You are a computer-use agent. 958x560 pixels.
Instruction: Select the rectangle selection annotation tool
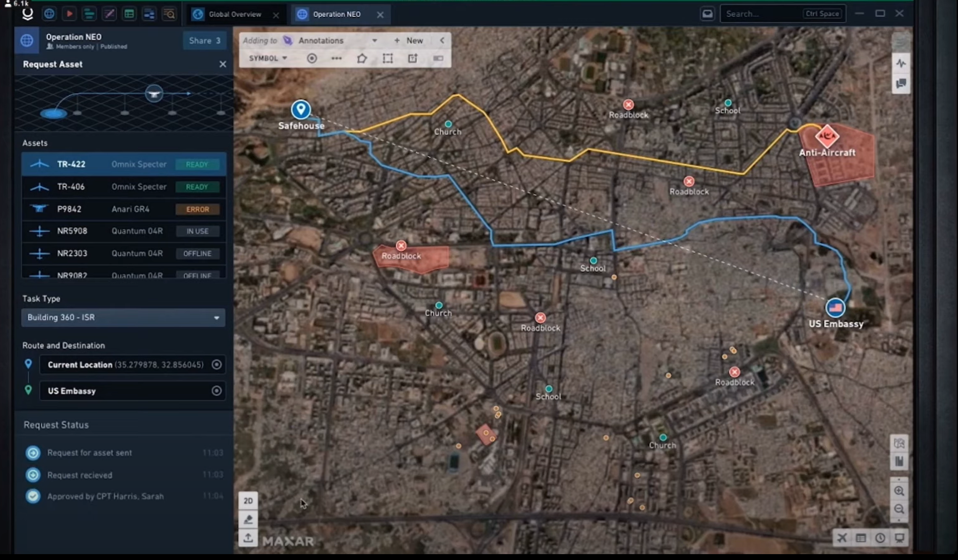(388, 59)
